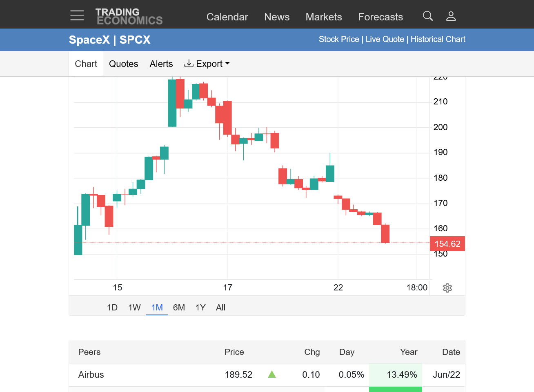The image size is (534, 392).
Task: Switch to the Quotes tab
Action: pos(123,64)
